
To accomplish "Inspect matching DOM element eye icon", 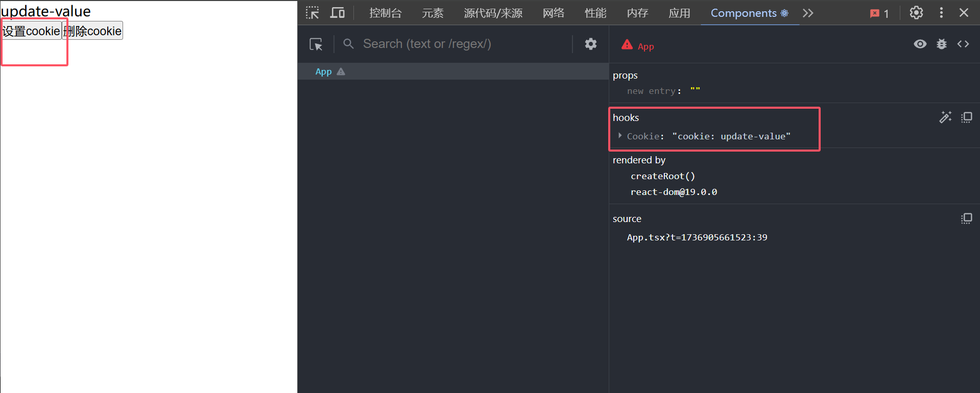I will [x=920, y=44].
